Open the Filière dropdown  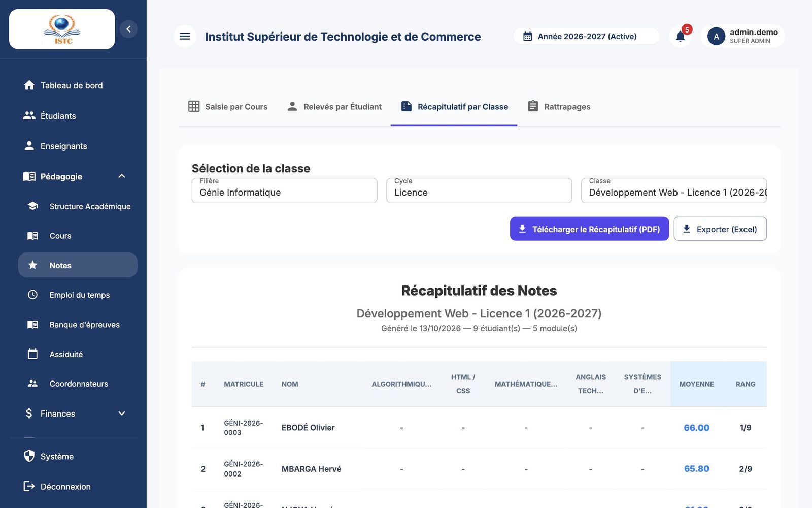284,191
